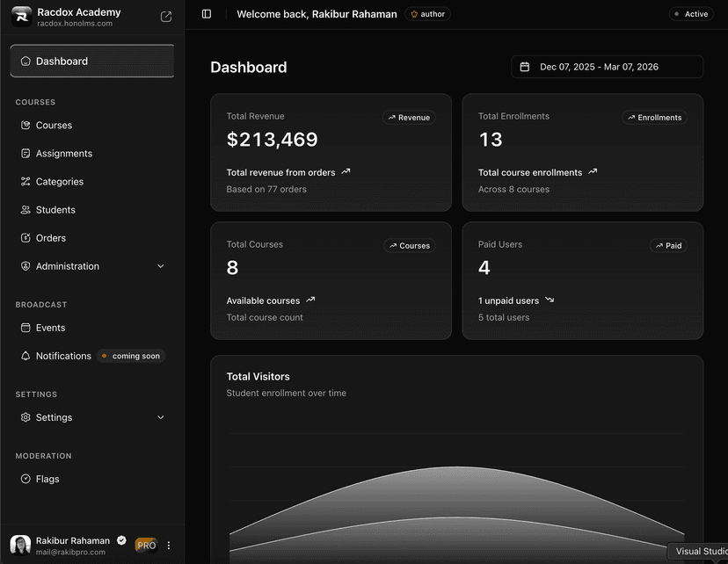Open Orders page from sidebar
Image resolution: width=728 pixels, height=564 pixels.
[x=51, y=238]
